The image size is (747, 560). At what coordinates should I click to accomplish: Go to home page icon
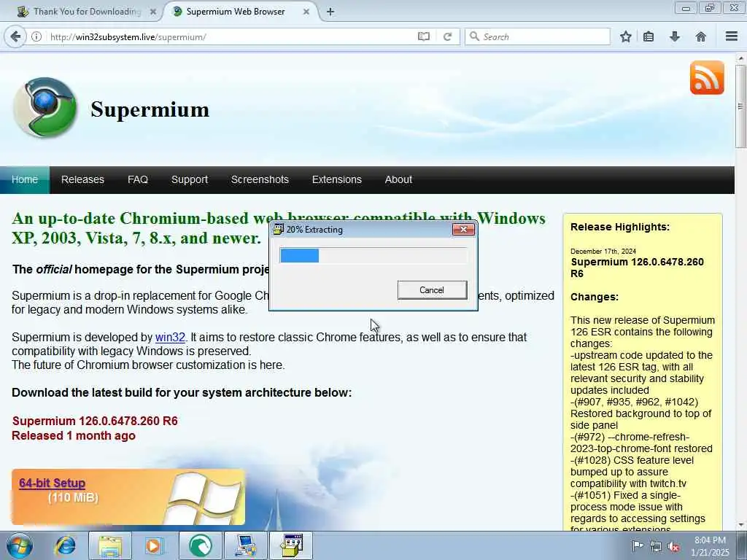tap(701, 36)
